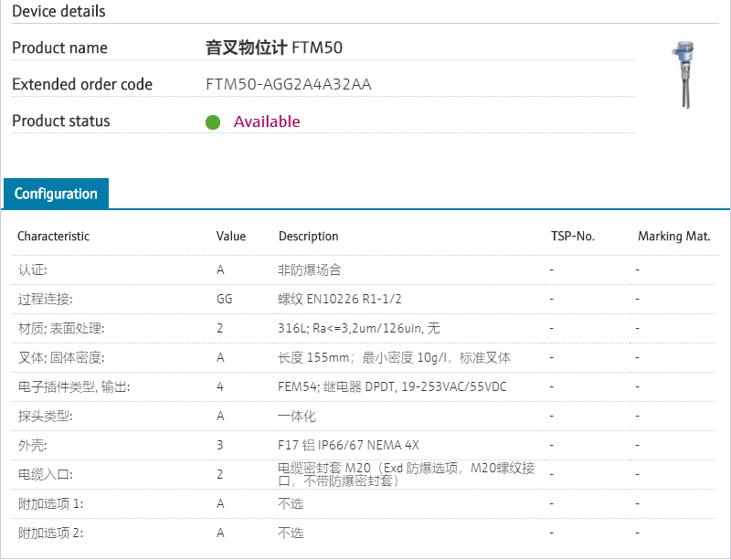Click the green Available status indicator
Viewport: 731px width, 560px height.
coord(213,122)
